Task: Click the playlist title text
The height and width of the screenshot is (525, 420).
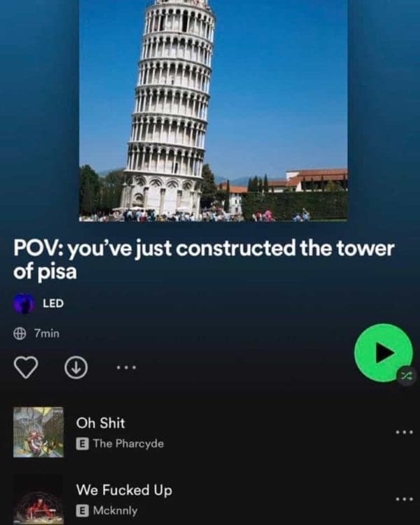Action: (x=204, y=260)
